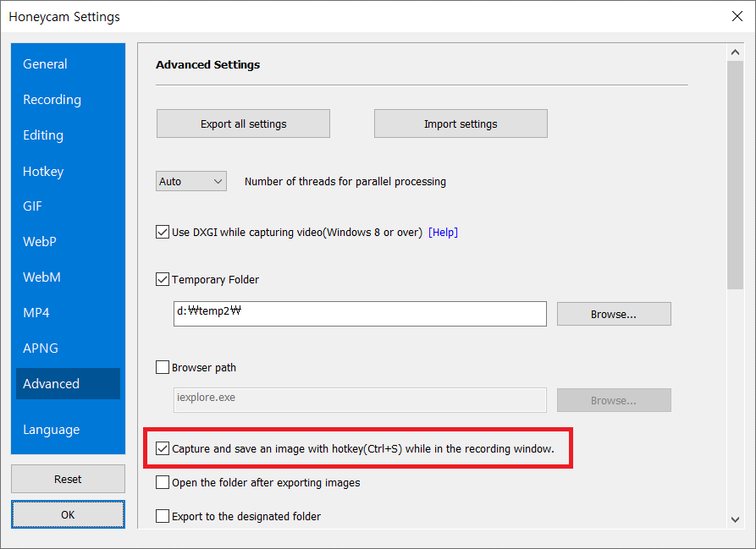
Task: Disable Use DXGI while capturing video
Action: point(163,232)
